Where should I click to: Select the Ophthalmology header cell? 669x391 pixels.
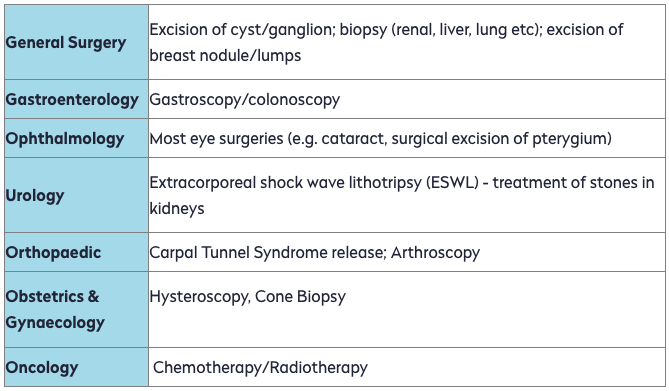click(76, 138)
